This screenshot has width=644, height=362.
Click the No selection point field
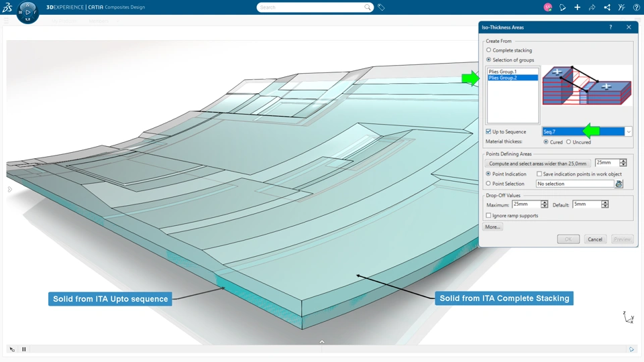[575, 184]
